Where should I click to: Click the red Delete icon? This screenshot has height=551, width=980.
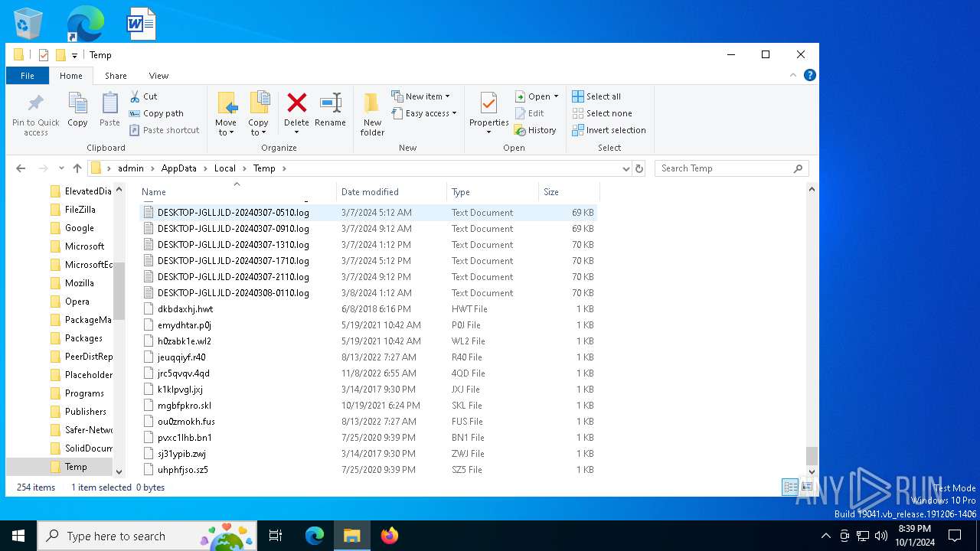[x=296, y=103]
